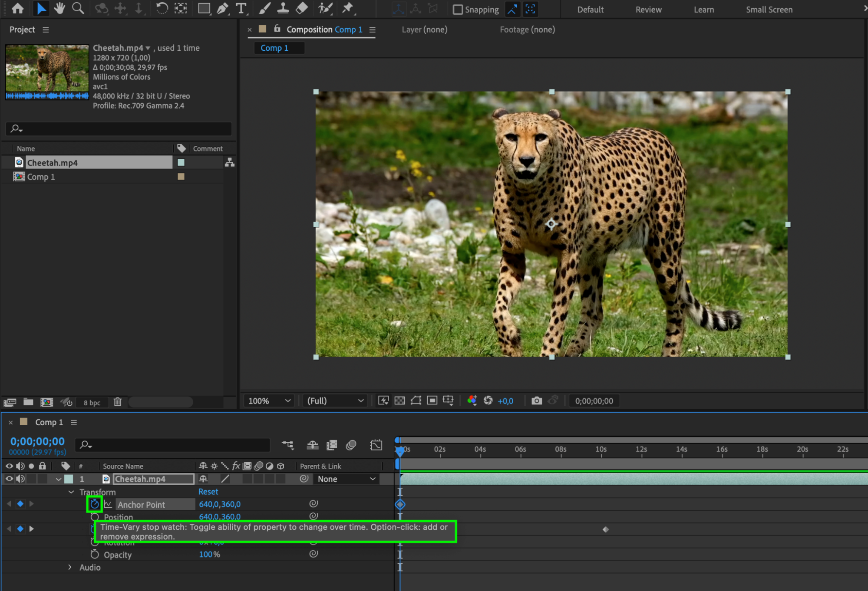The image size is (868, 591).
Task: Expand the Audio property group
Action: point(70,567)
